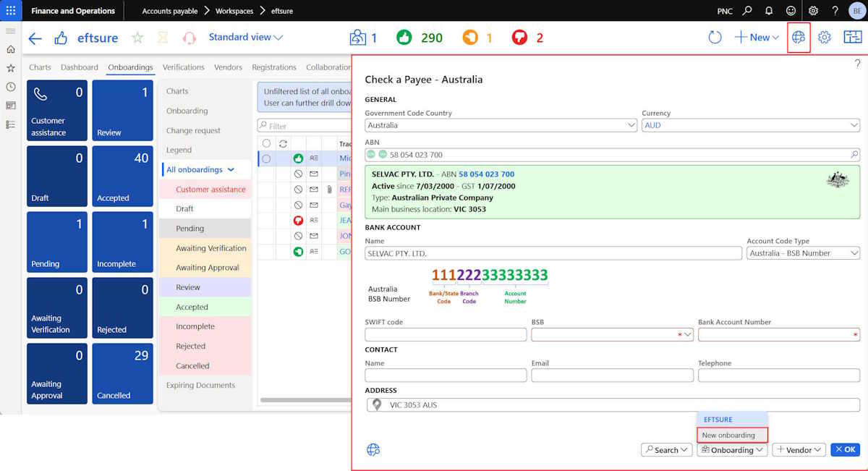868x471 pixels.
Task: Switch to the Charts tab
Action: (40, 67)
